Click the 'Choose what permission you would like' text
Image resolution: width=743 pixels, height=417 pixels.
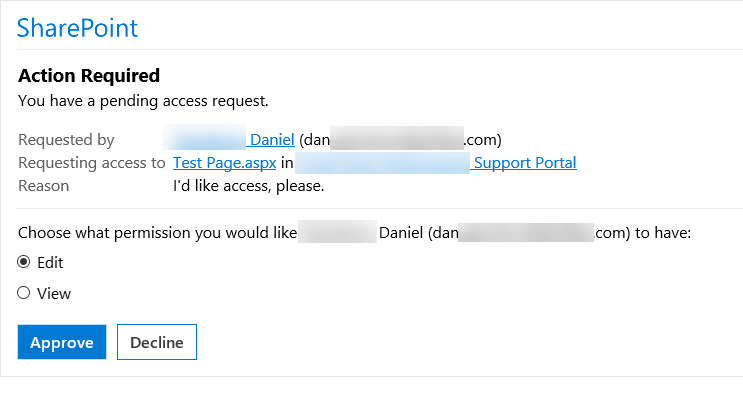(158, 233)
